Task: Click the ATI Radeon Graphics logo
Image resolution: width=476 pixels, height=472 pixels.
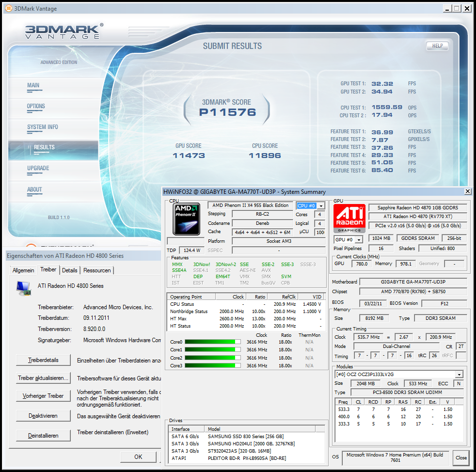Action: (x=349, y=219)
